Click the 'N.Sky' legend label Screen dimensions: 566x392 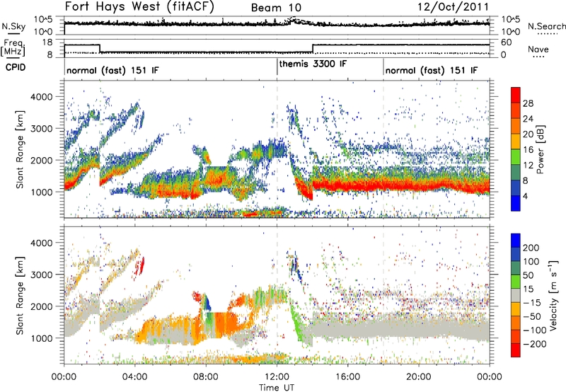[13, 26]
